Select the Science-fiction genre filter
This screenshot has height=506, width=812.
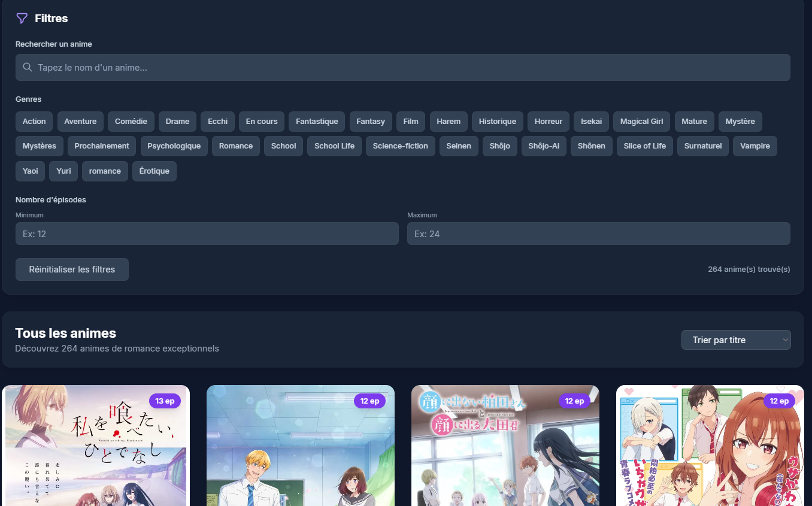click(x=400, y=146)
